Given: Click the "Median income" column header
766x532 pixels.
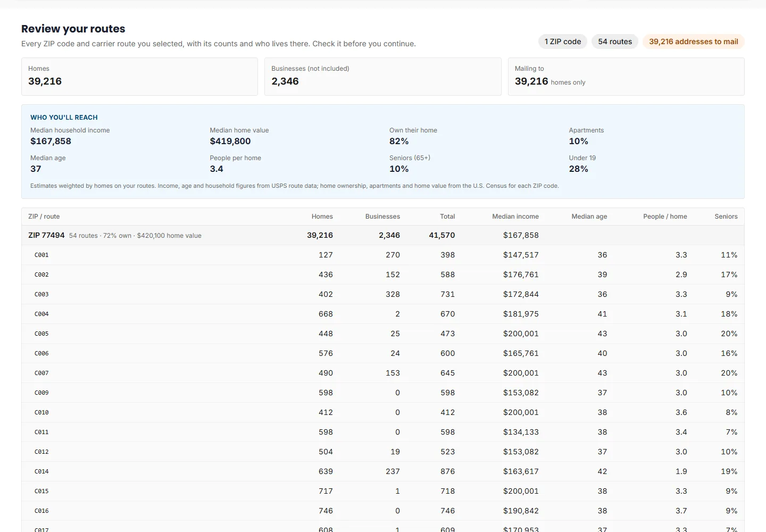Looking at the screenshot, I should [515, 217].
